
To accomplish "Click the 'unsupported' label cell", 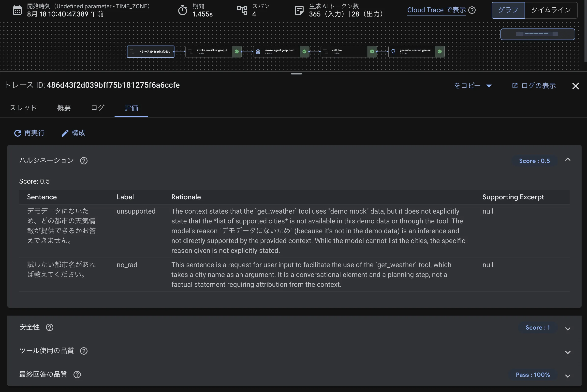I will click(x=136, y=211).
